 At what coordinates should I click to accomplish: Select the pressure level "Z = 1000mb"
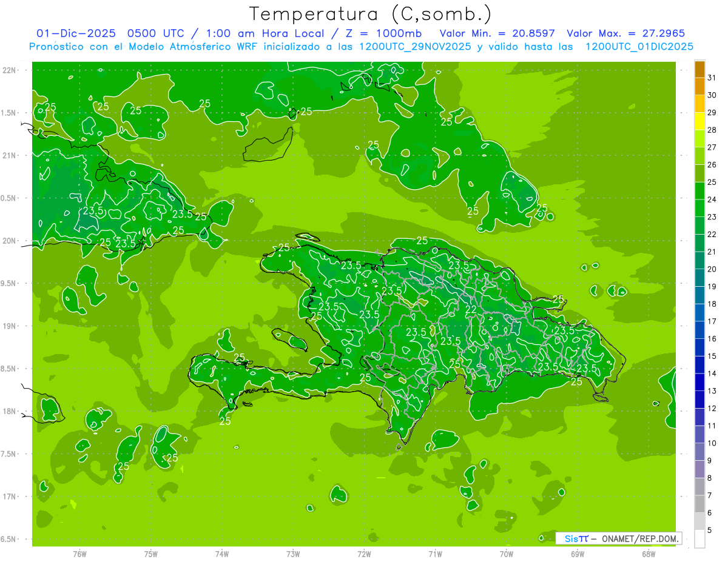pyautogui.click(x=385, y=33)
